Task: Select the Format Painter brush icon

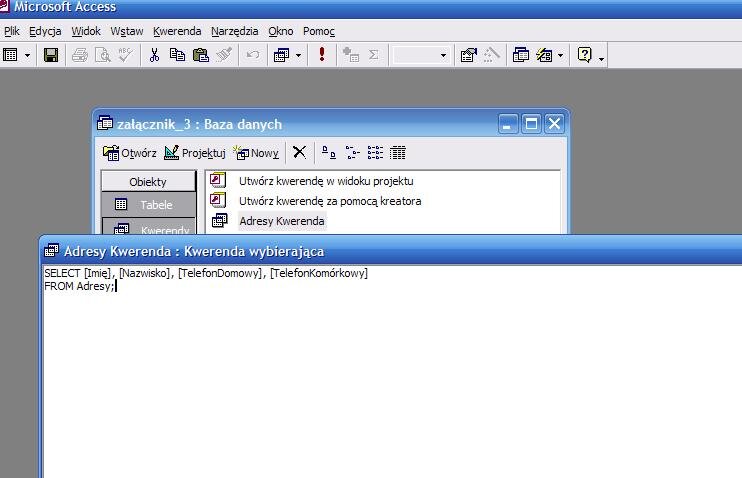Action: point(224,55)
